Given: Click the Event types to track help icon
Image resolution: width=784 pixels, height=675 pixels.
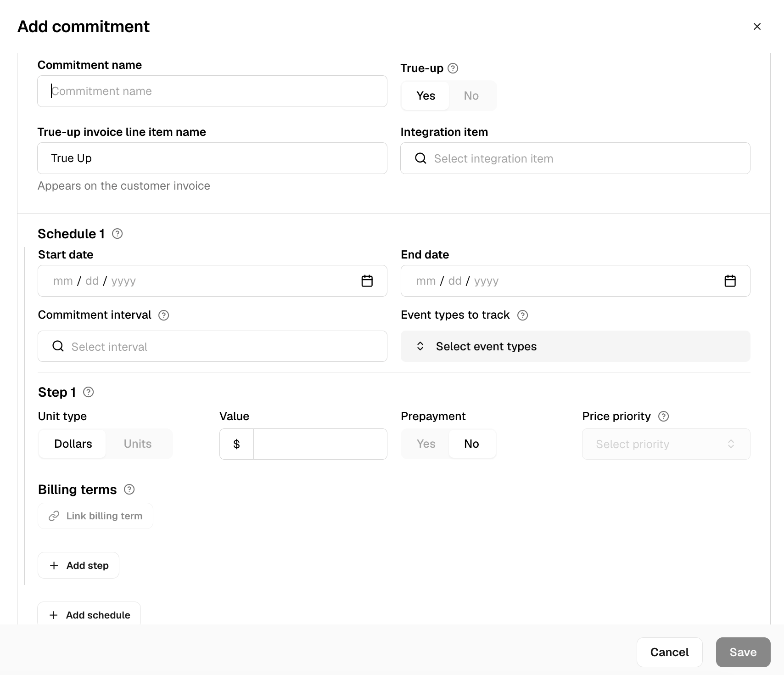Looking at the screenshot, I should (x=522, y=315).
